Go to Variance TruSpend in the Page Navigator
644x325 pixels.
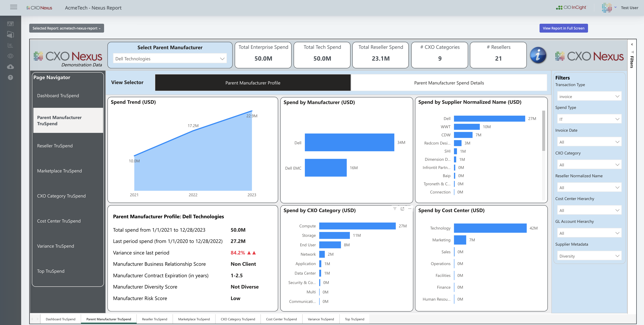[x=68, y=246]
